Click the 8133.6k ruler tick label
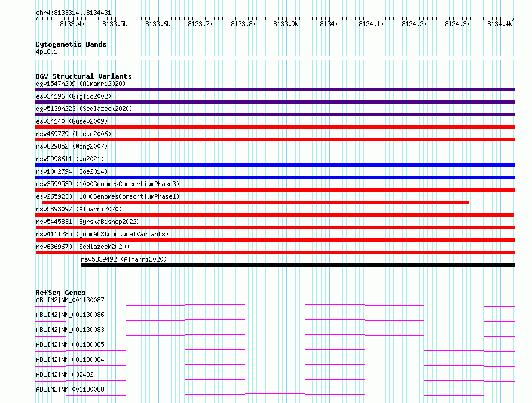This screenshot has width=532, height=403. [158, 24]
